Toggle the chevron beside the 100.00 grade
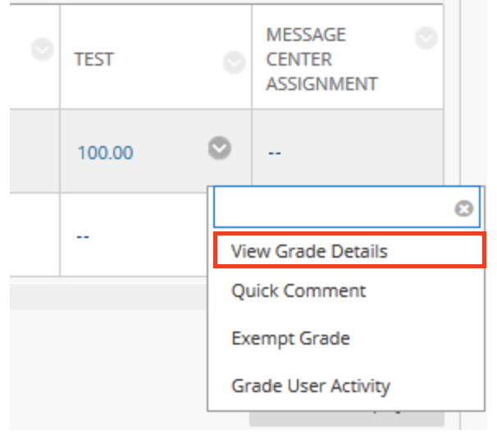497x448 pixels. pos(219,149)
